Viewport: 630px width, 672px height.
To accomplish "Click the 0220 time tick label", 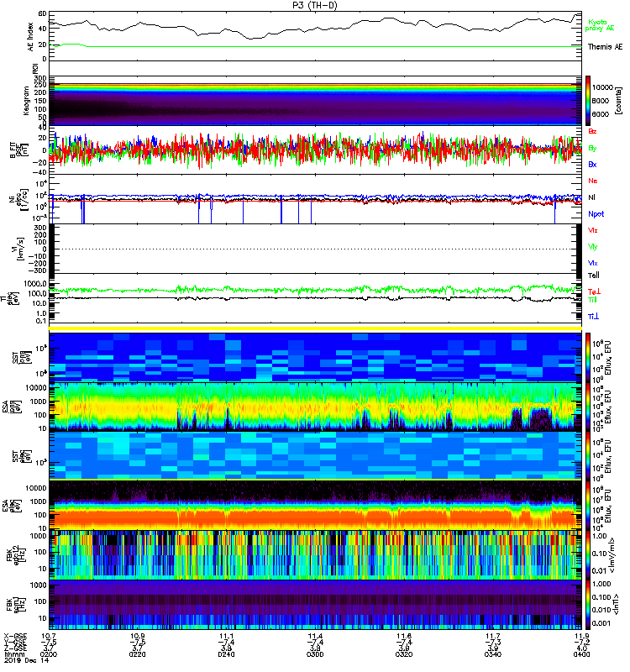I will coord(137,654).
